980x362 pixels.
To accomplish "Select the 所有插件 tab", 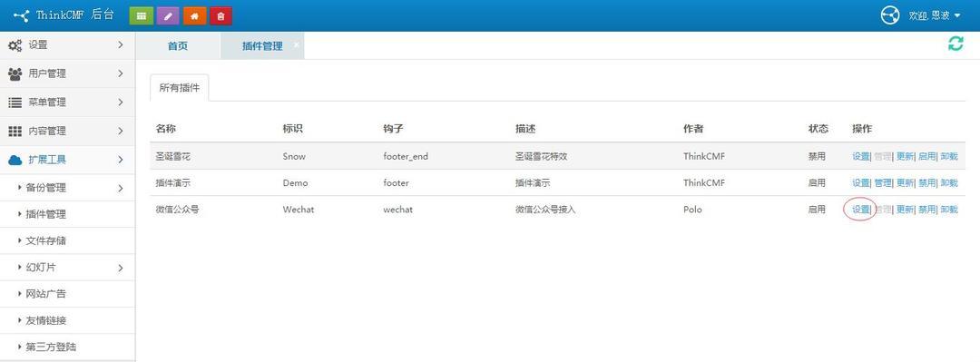I will pos(180,88).
